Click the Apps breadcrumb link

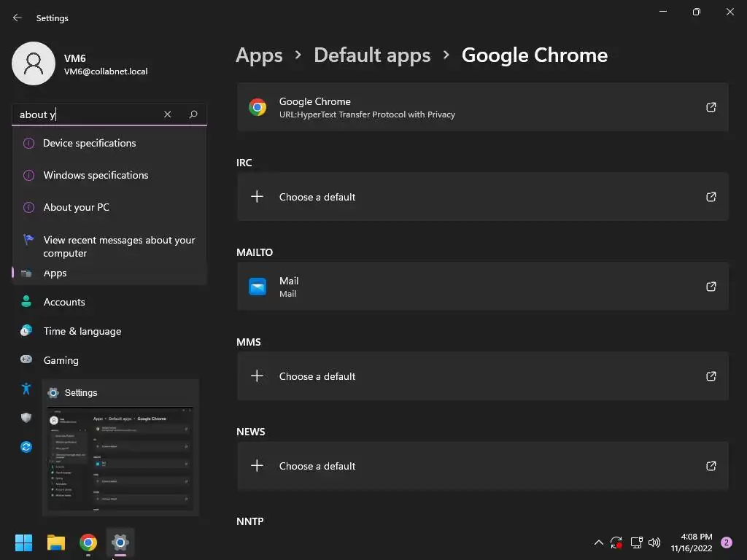(x=259, y=55)
